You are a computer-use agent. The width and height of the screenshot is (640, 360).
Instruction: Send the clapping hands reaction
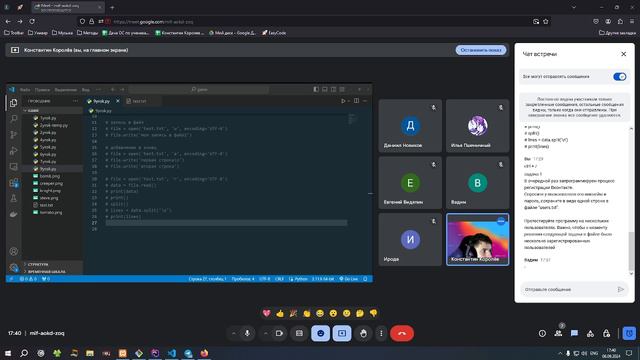click(x=307, y=313)
